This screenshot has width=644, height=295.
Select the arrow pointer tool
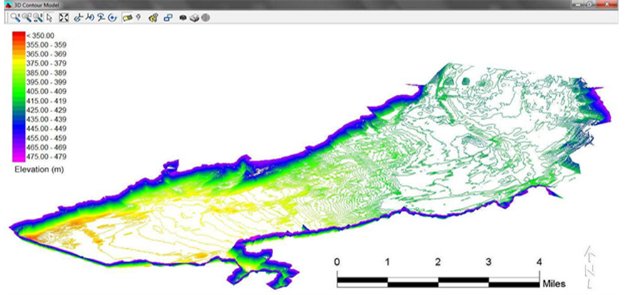[48, 16]
